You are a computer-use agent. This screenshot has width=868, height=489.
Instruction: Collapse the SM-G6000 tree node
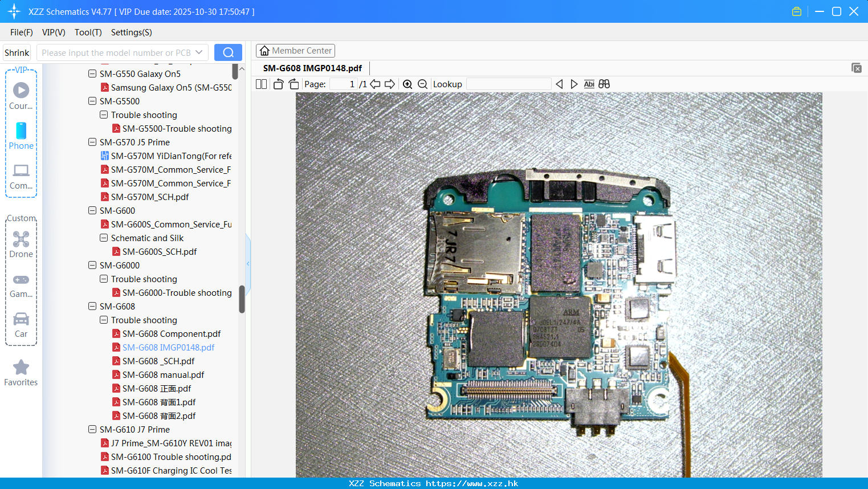coord(92,266)
